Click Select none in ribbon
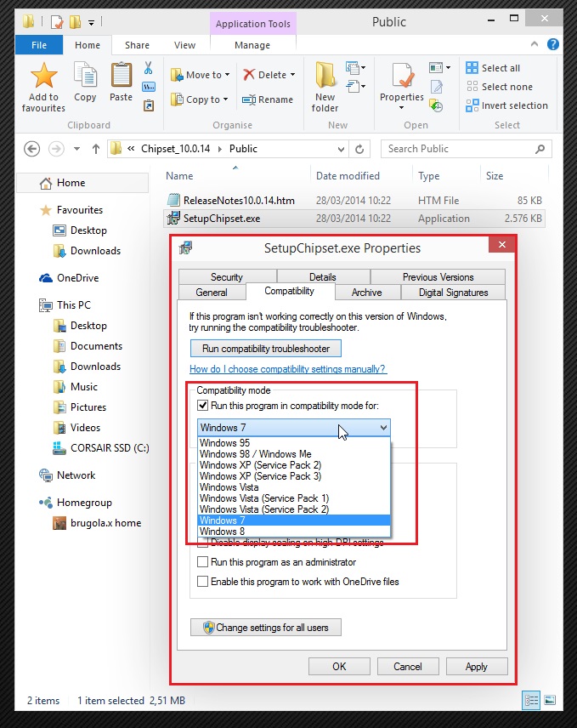Viewport: 577px width, 728px height. (499, 87)
